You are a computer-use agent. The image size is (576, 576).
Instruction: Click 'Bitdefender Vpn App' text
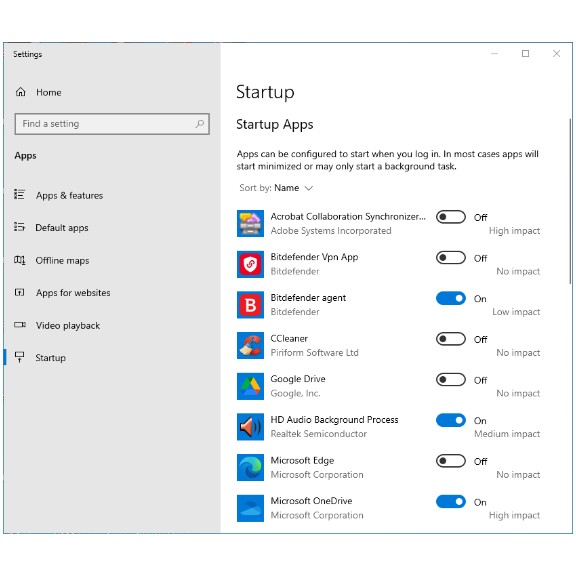tap(314, 257)
